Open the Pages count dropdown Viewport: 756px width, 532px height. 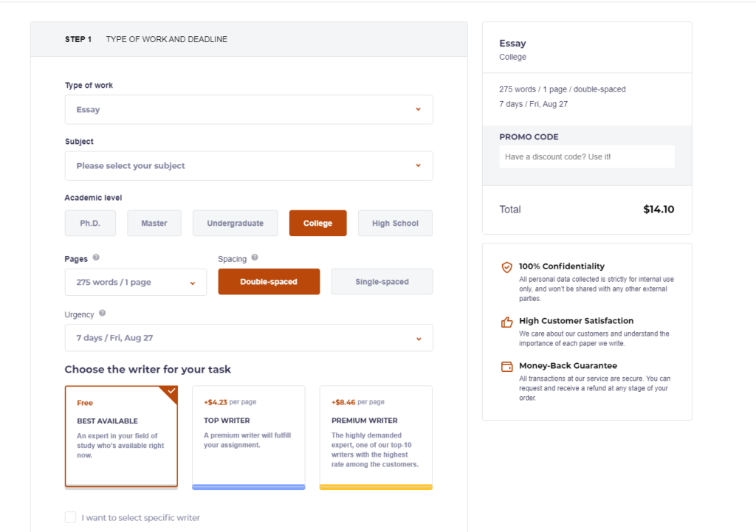[136, 282]
